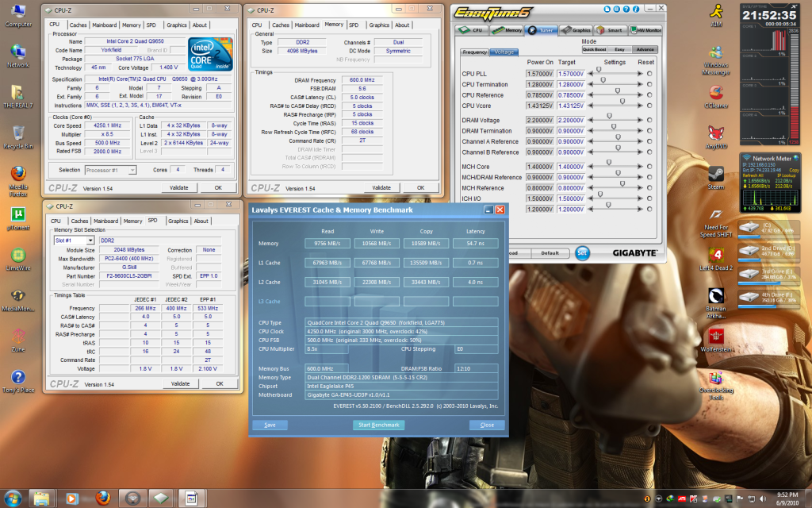The image size is (812, 508).
Task: Select the Reset radio for CPU Reference
Action: (x=649, y=95)
